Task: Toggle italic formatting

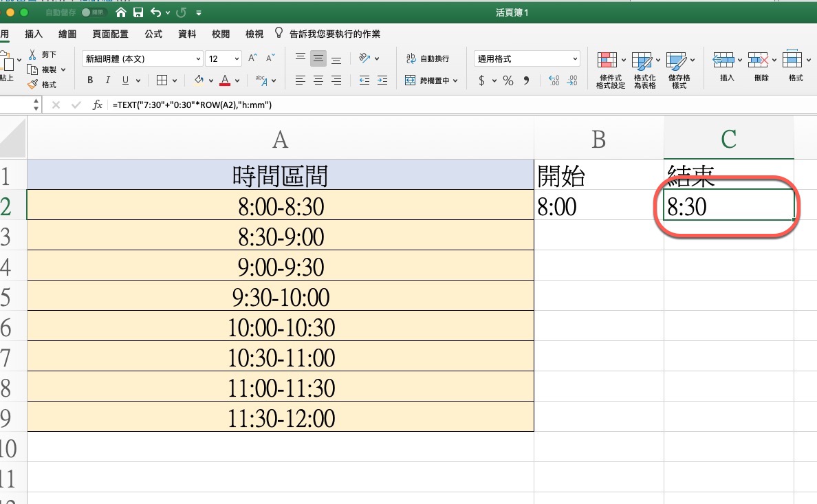Action: (107, 80)
